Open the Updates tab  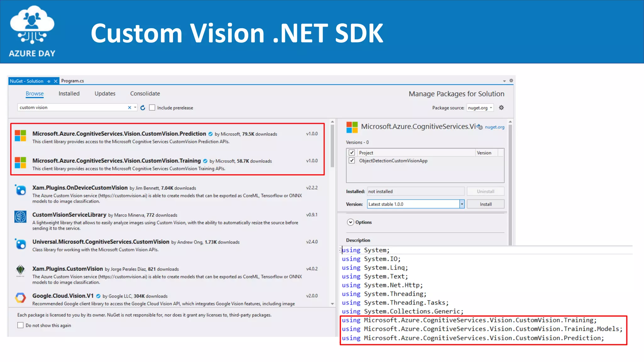[x=105, y=93]
